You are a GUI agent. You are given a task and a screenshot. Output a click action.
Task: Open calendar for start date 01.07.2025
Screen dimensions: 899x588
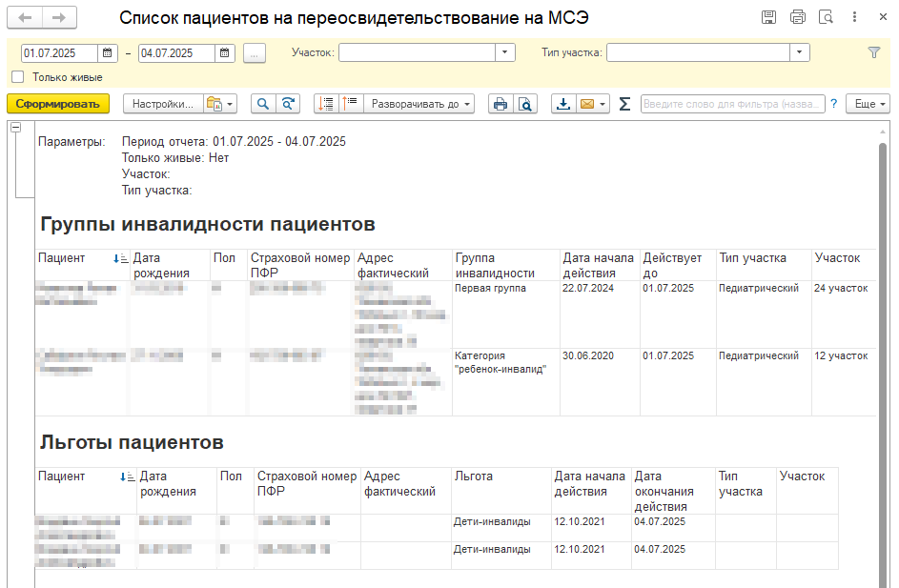click(x=108, y=53)
